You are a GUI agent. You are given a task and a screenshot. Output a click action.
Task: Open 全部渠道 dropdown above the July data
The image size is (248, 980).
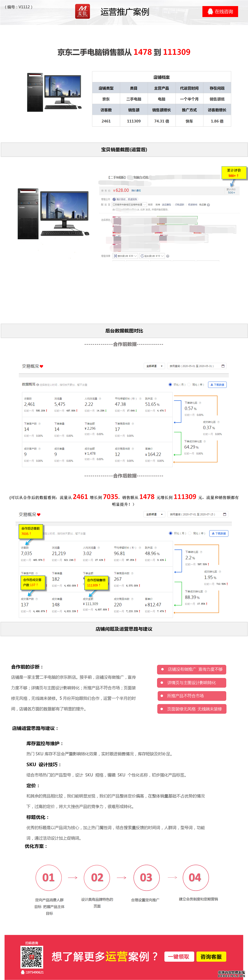154,514
